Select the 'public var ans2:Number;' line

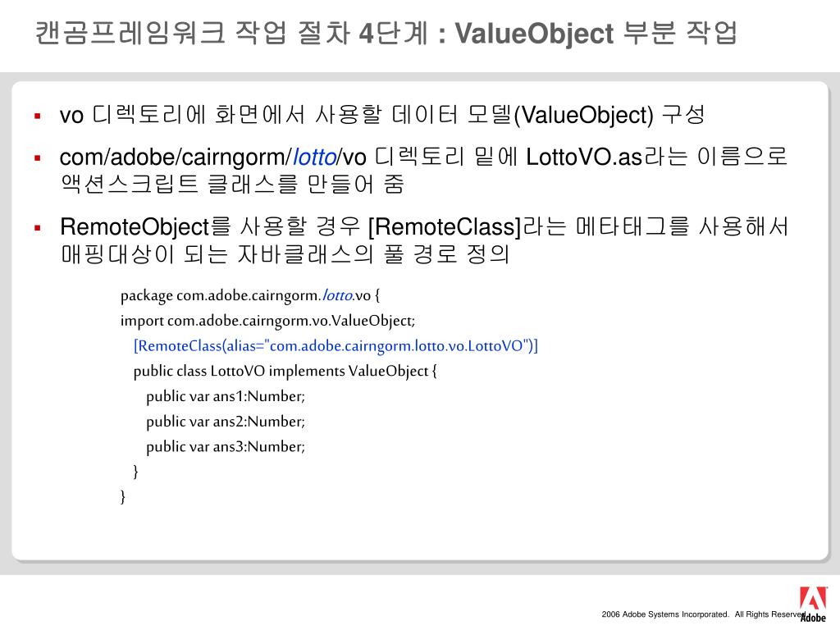pos(226,422)
